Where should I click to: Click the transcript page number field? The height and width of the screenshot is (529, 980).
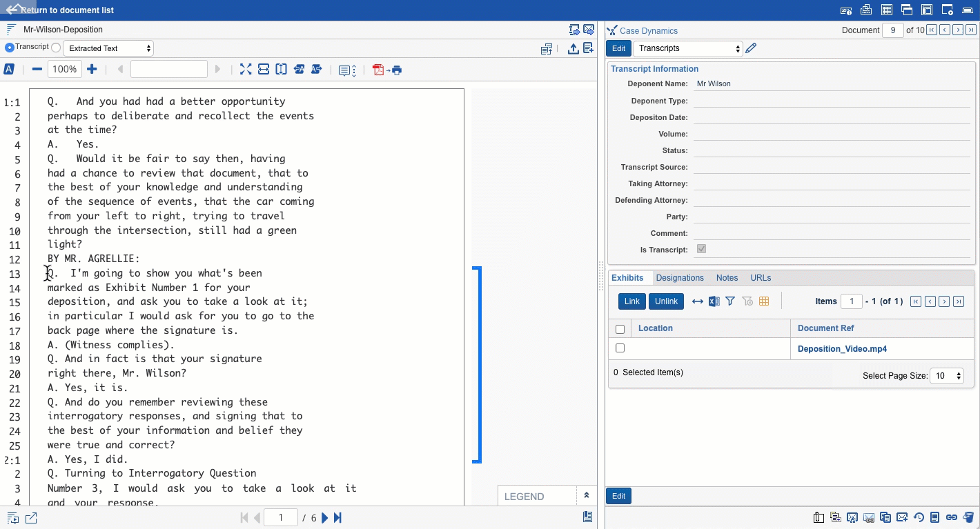coord(281,518)
